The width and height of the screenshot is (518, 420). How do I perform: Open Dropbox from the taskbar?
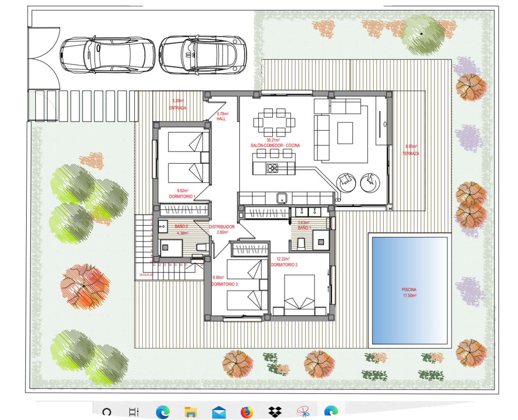point(275,412)
